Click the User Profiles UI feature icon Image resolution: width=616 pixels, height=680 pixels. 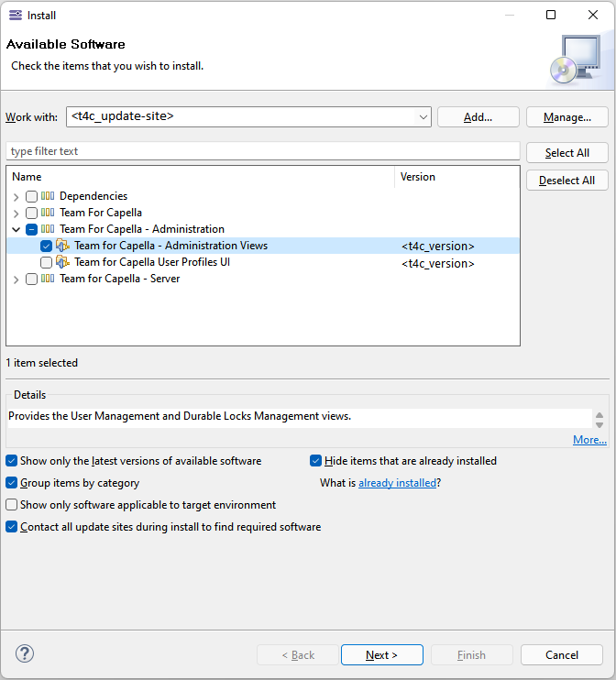click(62, 262)
